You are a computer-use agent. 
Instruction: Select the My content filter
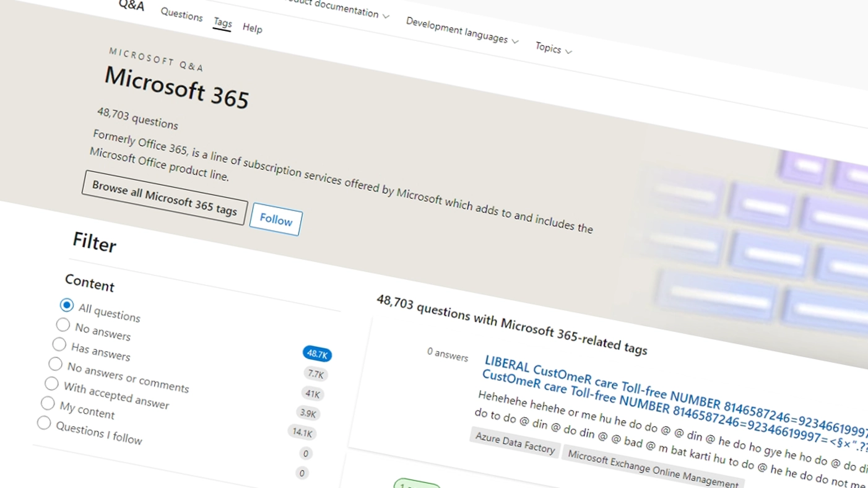point(48,403)
